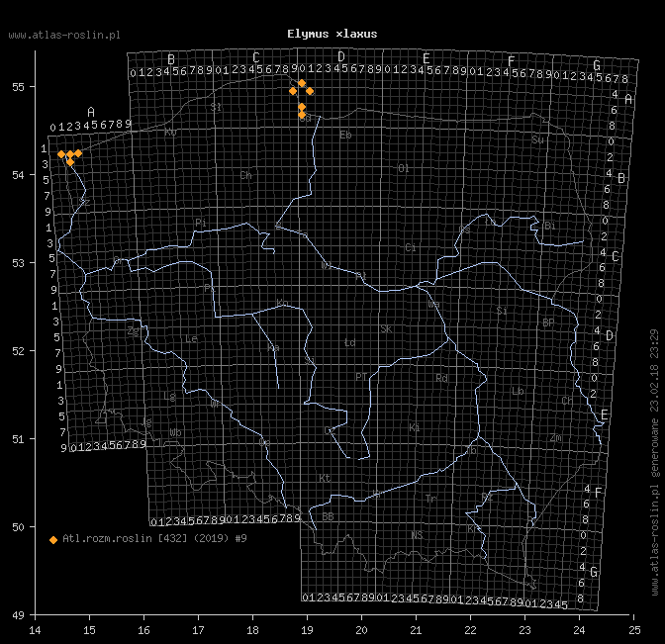Click longitude label '18' on bottom axis

point(252,630)
